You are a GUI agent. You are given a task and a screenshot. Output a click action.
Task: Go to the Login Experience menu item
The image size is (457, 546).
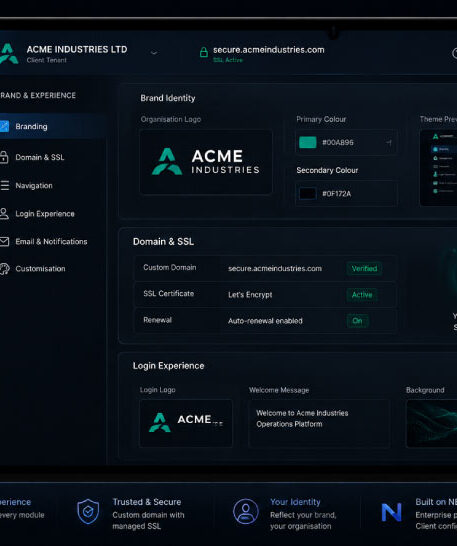45,213
